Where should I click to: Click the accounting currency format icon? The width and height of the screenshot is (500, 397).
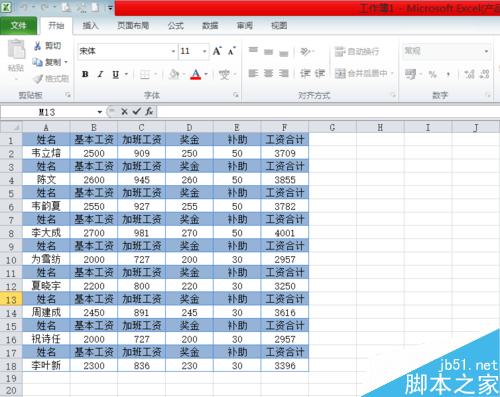click(x=410, y=74)
